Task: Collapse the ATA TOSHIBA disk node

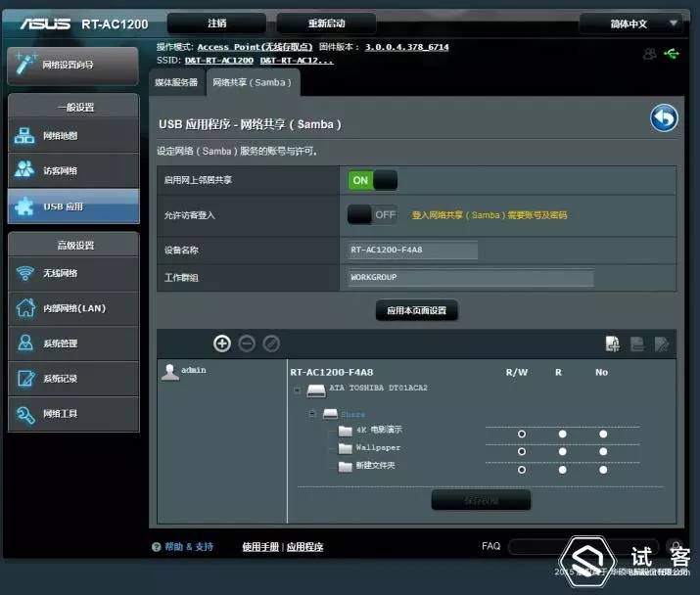Action: (x=297, y=390)
